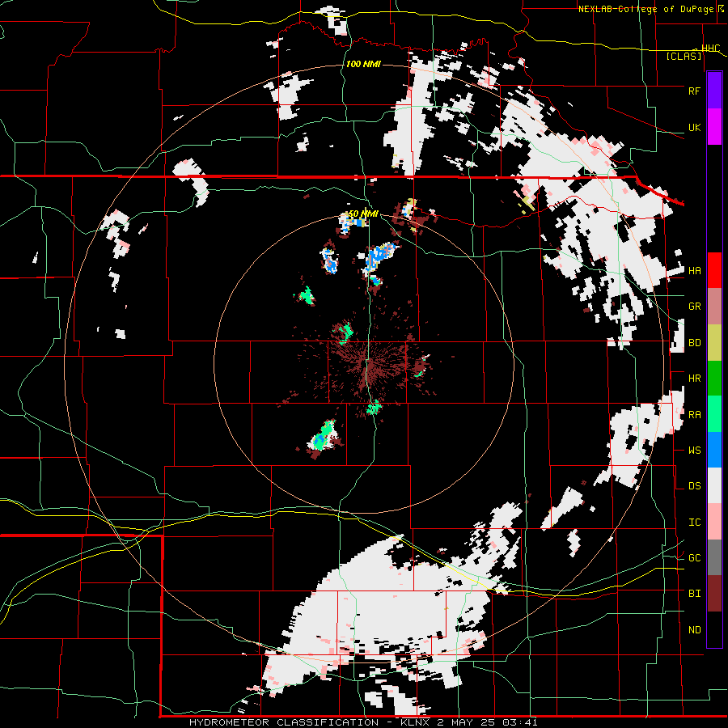728x728 pixels.
Task: Select the ND legend label
Action: point(694,630)
